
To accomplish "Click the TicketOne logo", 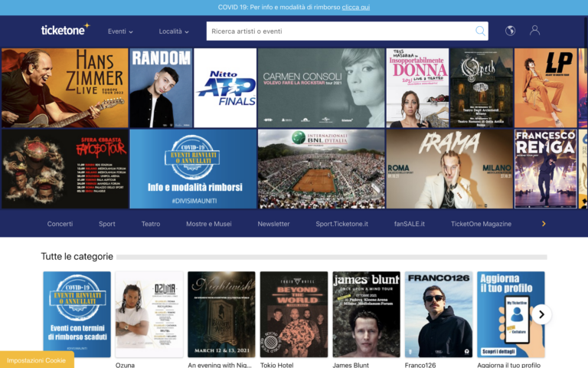I will (65, 30).
